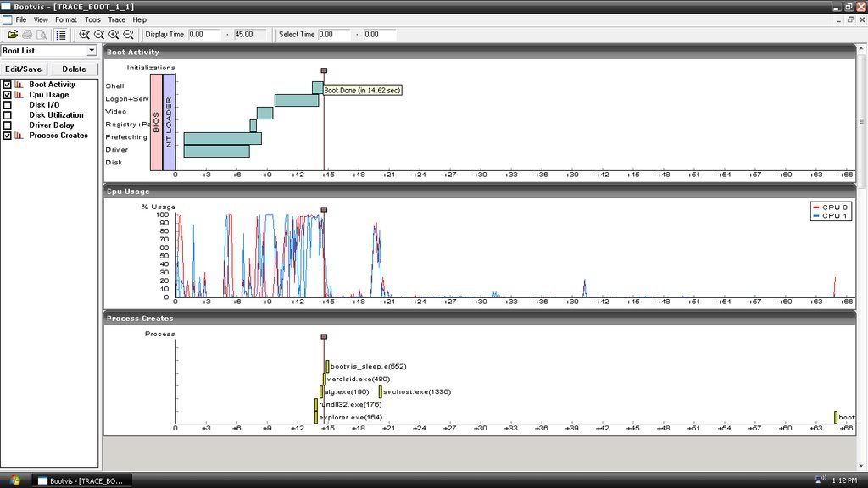
Task: Click the network icon in system tray
Action: click(x=821, y=480)
